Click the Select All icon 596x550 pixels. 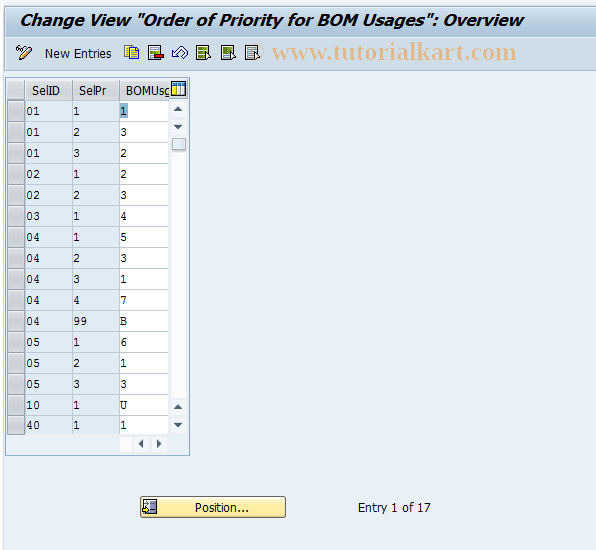click(203, 53)
